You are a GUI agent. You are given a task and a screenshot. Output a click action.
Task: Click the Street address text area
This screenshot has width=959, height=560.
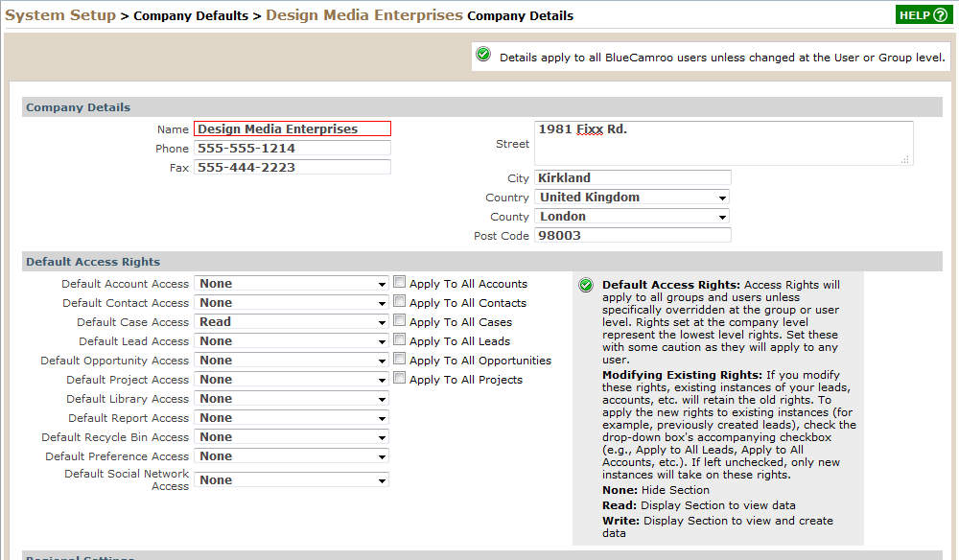point(723,143)
